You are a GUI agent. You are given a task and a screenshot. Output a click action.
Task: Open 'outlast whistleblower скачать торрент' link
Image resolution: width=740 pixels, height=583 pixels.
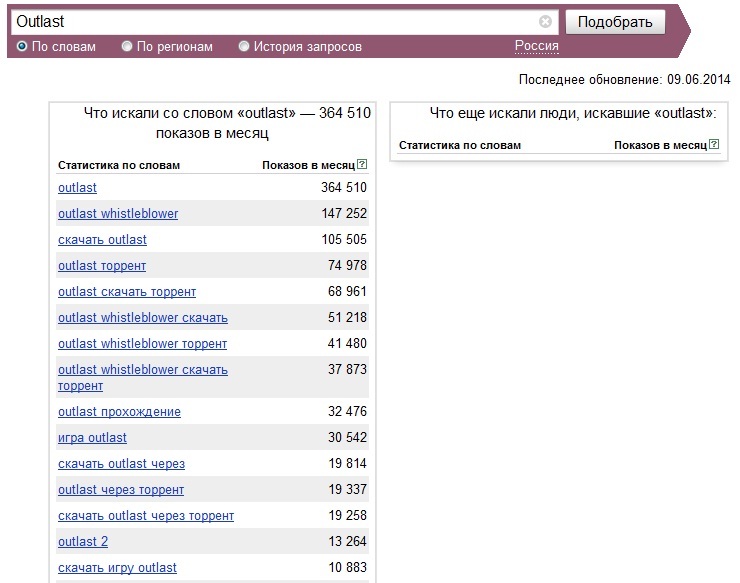tap(143, 377)
